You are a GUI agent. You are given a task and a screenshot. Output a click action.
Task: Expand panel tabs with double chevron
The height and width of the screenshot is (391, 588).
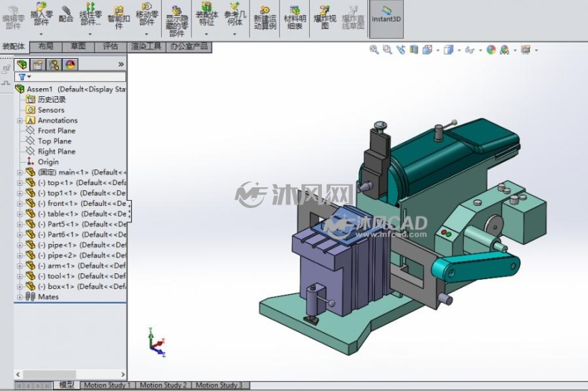pyautogui.click(x=120, y=65)
